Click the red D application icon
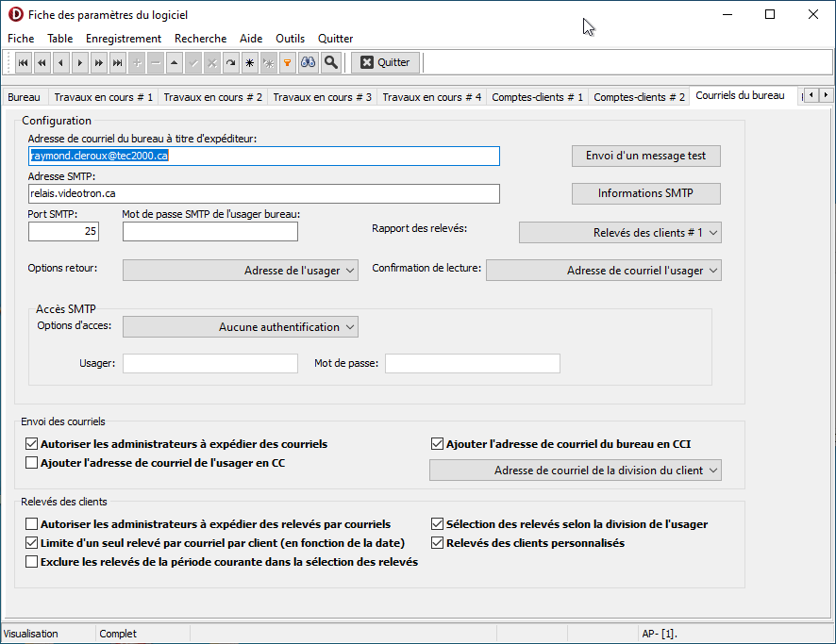 coord(16,14)
